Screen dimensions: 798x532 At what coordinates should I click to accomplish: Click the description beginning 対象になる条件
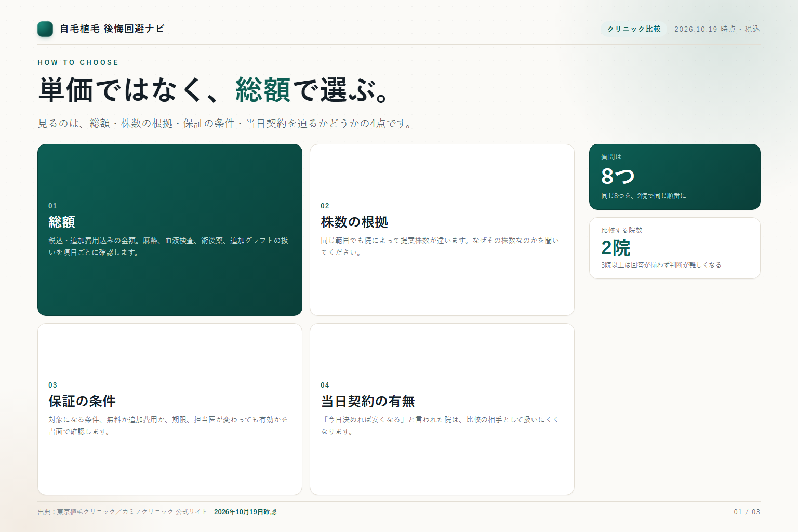tap(168, 425)
